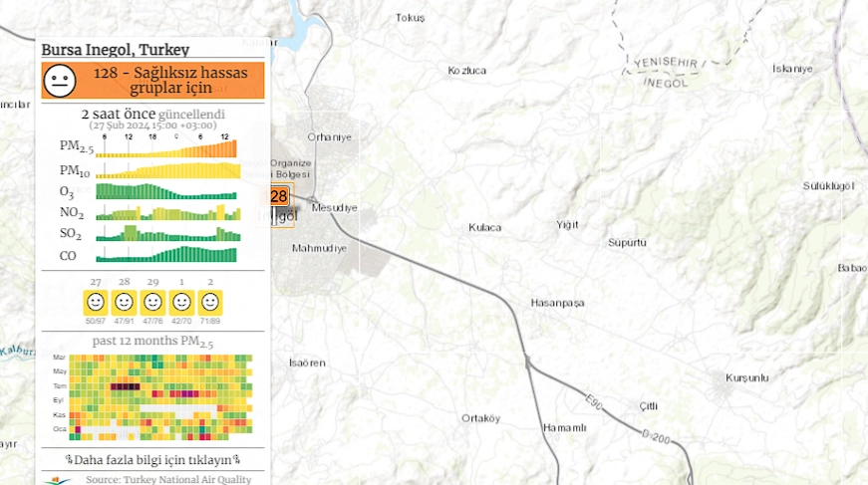Click the forecast smiley for day 1

(181, 302)
